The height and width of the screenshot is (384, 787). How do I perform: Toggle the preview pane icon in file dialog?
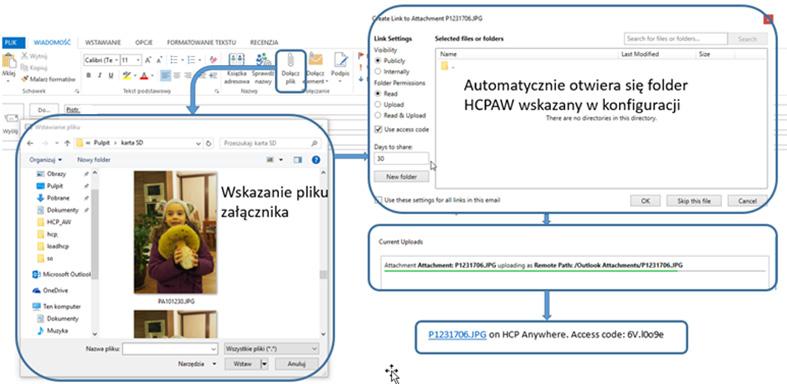298,160
